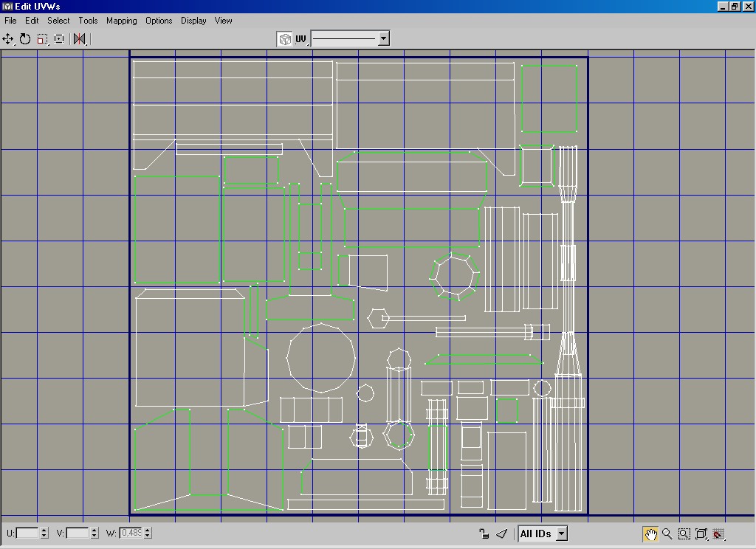The image size is (756, 549).
Task: Toggle the lock selection icon
Action: [x=484, y=534]
